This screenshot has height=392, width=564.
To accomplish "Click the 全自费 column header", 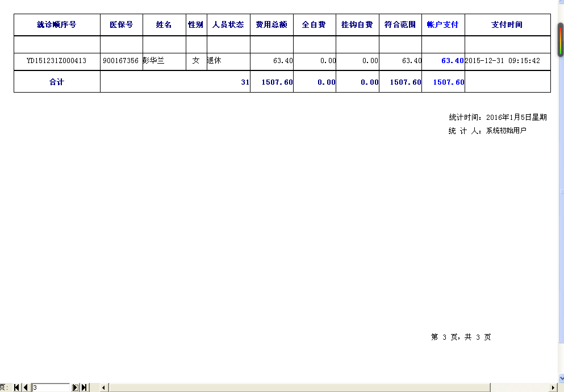I will (314, 25).
